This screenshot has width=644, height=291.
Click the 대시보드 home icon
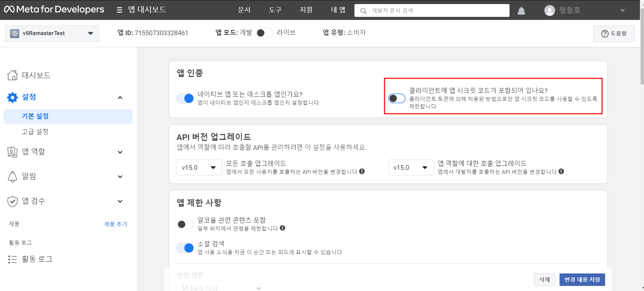tap(13, 75)
